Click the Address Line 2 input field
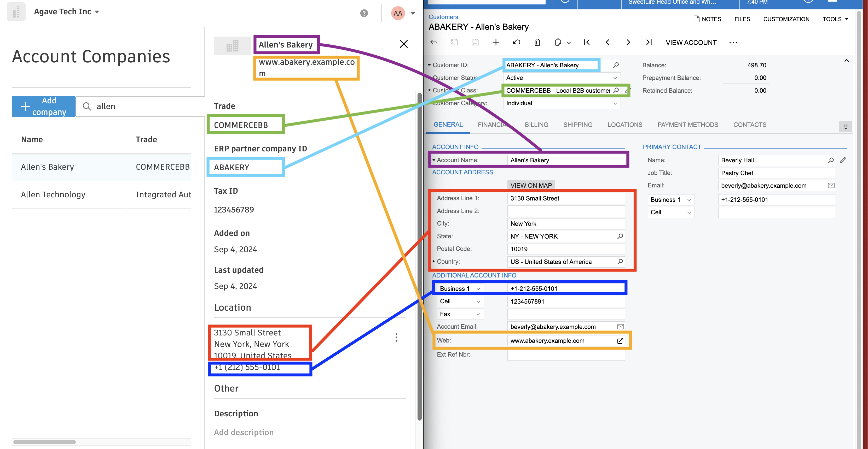 tap(566, 211)
